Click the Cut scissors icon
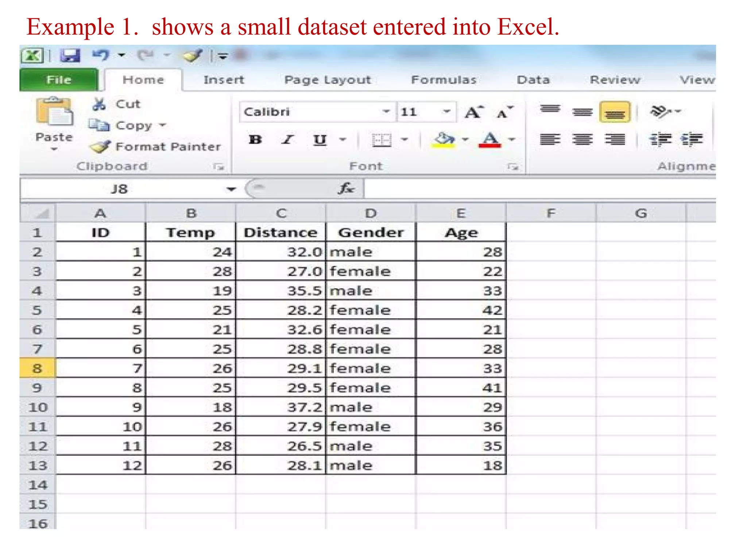The width and height of the screenshot is (747, 560). (x=99, y=104)
